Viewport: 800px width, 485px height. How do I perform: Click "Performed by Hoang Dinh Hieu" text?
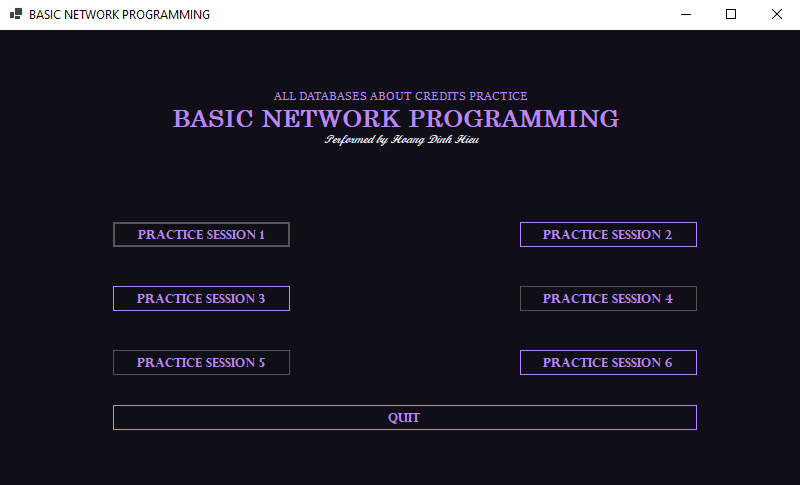(x=402, y=139)
